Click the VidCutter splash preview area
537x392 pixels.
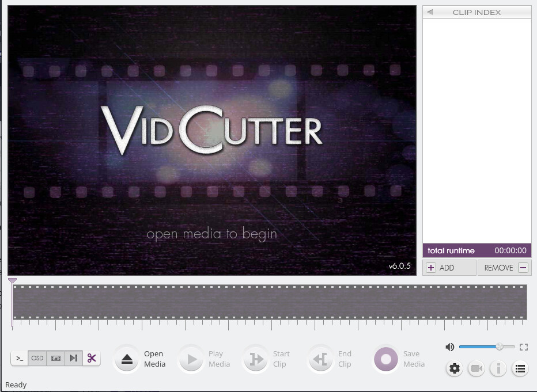tap(212, 140)
